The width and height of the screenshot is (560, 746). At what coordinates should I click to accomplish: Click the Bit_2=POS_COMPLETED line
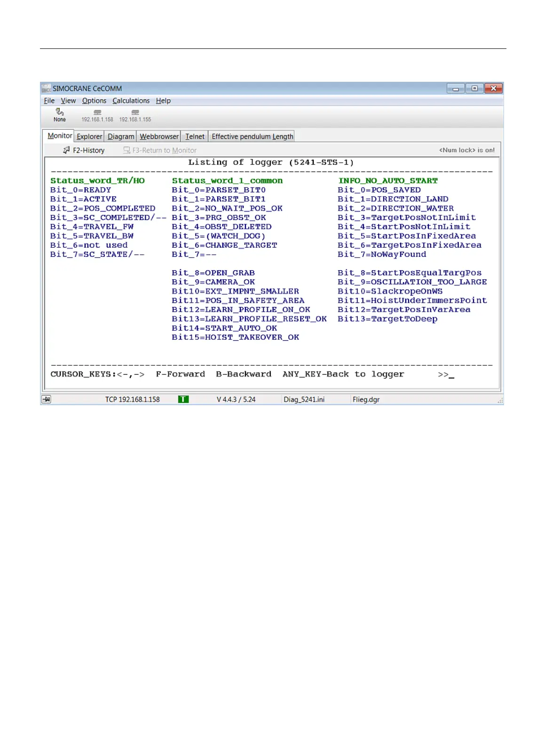point(103,208)
